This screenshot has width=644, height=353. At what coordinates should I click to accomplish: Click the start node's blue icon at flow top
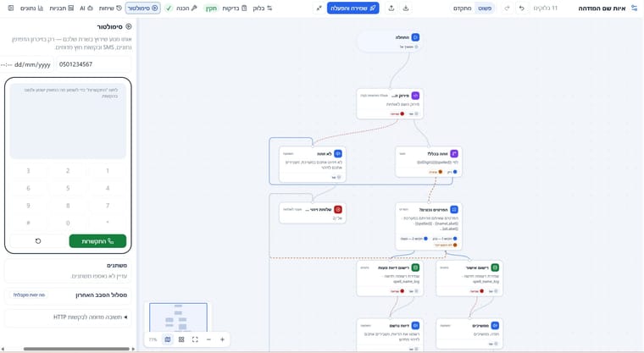[x=415, y=37]
